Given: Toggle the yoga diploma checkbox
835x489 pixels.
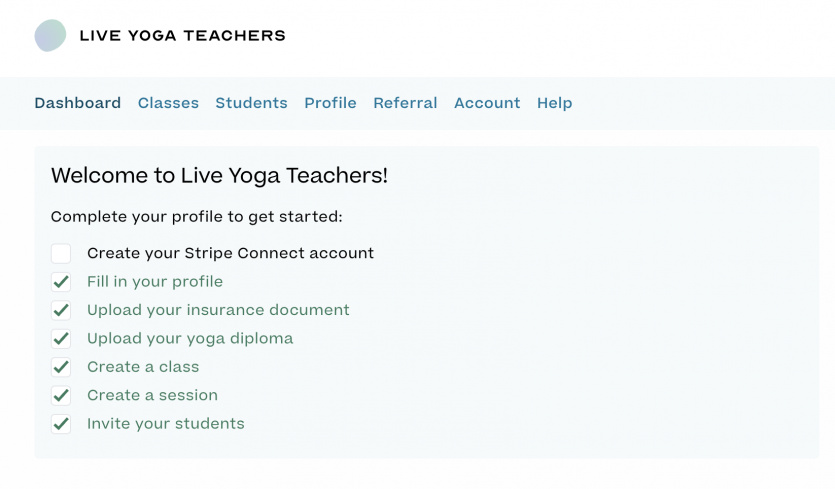Looking at the screenshot, I should point(61,339).
